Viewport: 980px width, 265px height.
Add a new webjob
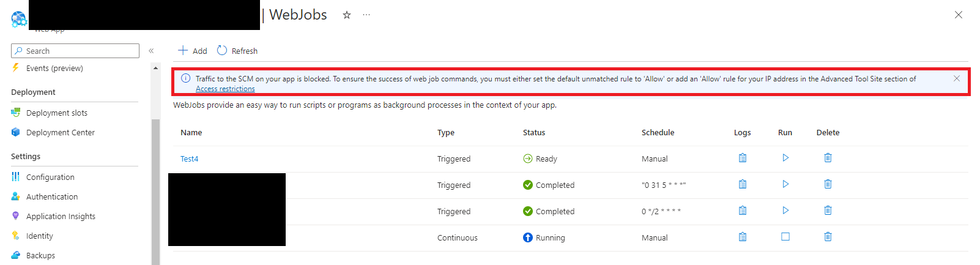pos(193,51)
